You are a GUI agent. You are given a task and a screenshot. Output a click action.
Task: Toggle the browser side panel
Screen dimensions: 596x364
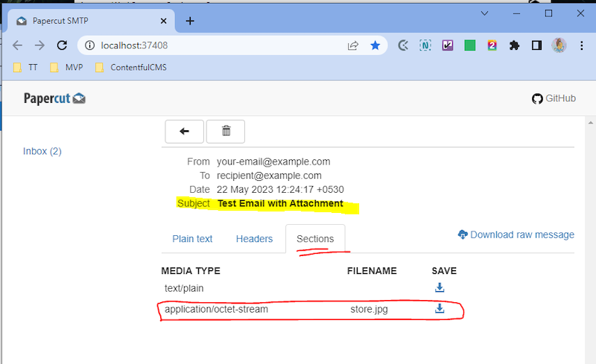pyautogui.click(x=536, y=45)
